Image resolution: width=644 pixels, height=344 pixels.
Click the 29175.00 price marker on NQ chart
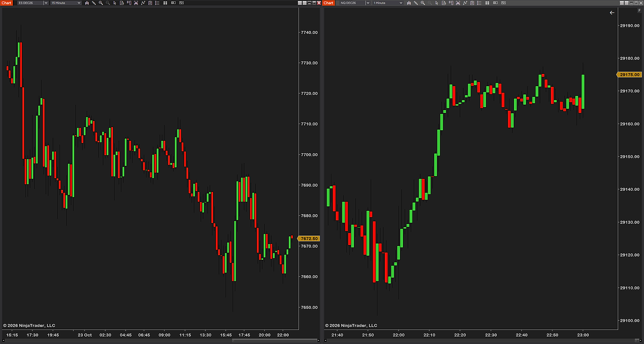(629, 75)
